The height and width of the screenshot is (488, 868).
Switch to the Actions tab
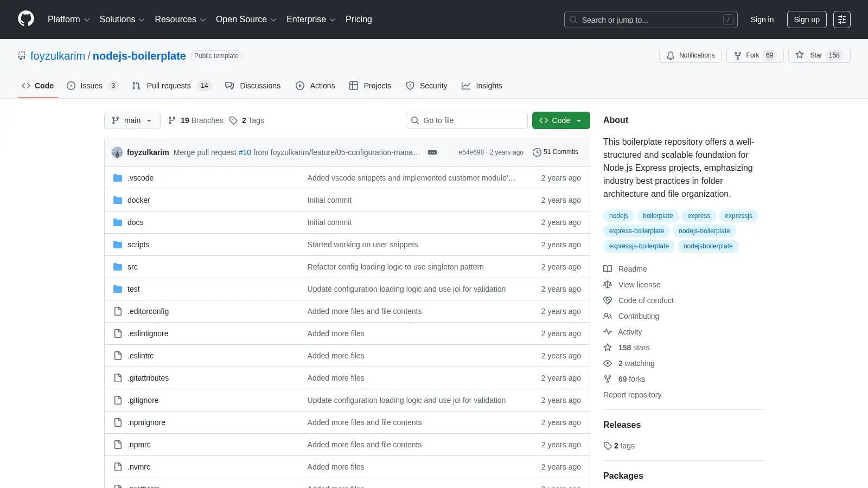coord(315,86)
